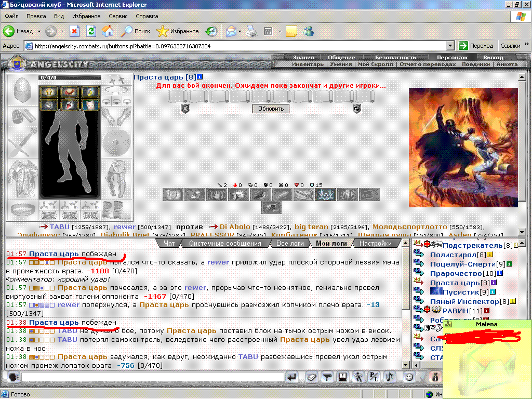The image size is (532, 399).
Task: Switch to Системные сообщения tab
Action: (225, 243)
